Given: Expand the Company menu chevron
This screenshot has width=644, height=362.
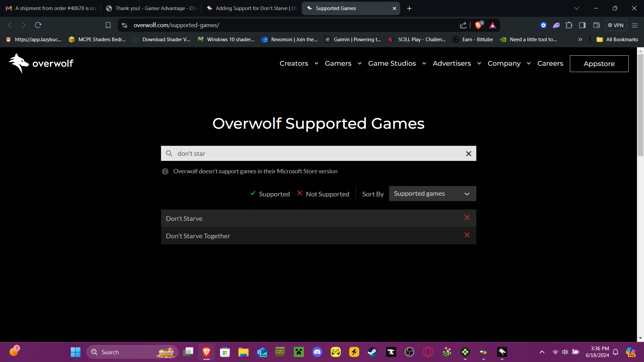Looking at the screenshot, I should (x=529, y=63).
